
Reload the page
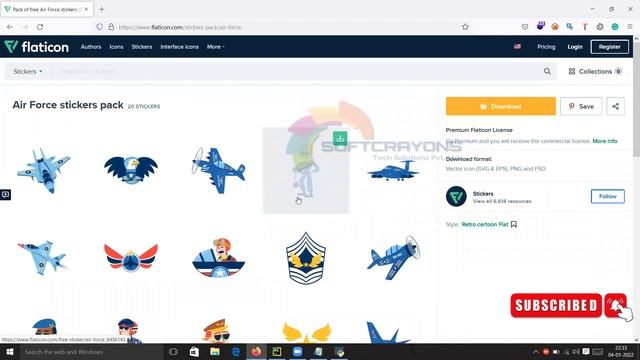point(40,27)
